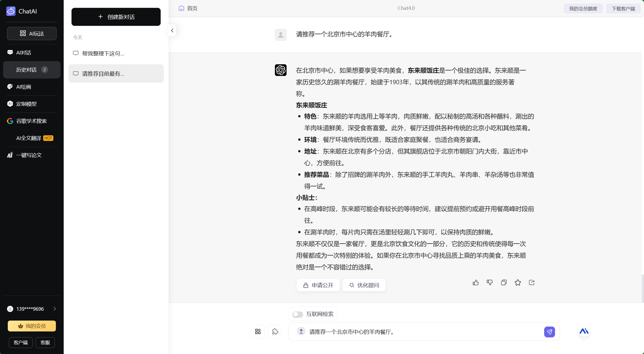Collapse the conversation sidebar with the arrow
644x354 pixels.
point(172,30)
